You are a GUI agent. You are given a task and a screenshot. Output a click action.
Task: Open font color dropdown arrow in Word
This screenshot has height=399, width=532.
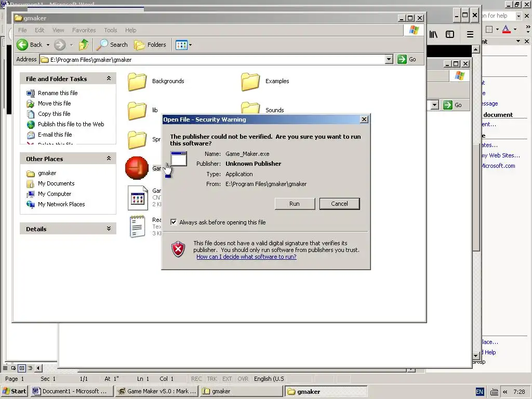pyautogui.click(x=515, y=30)
